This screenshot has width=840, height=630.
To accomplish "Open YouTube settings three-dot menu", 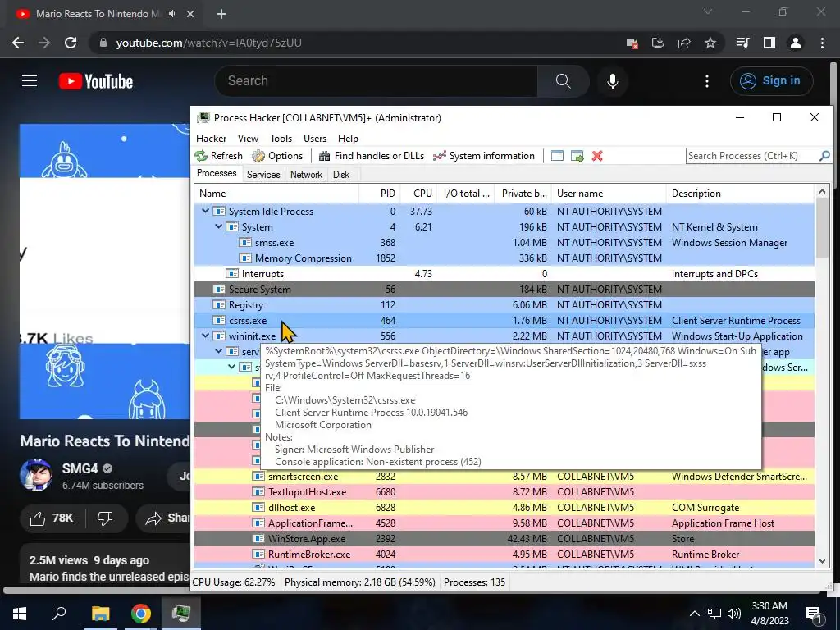I will tap(707, 81).
